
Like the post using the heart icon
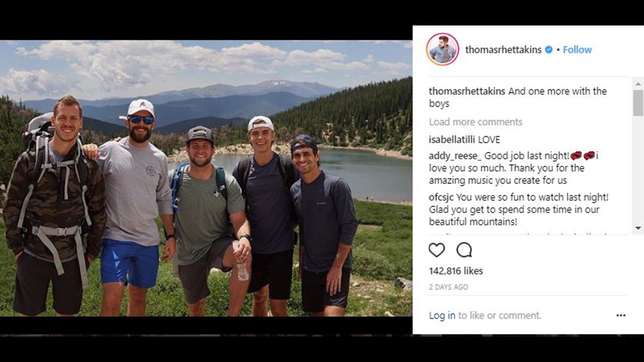[437, 250]
